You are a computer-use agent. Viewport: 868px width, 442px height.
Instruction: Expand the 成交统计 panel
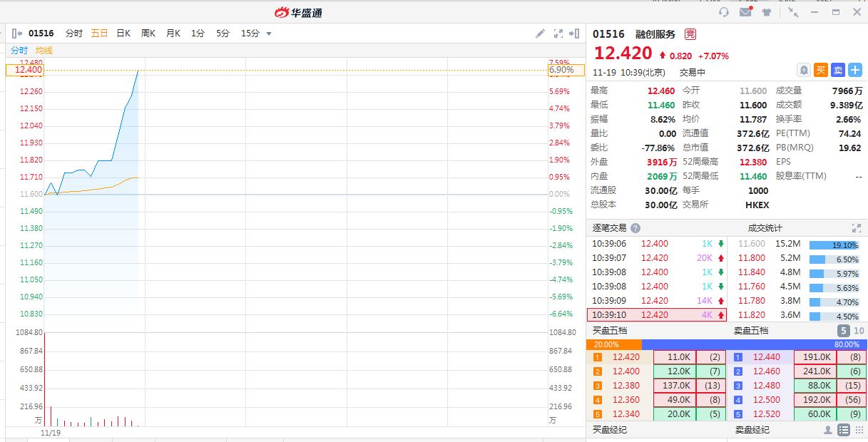click(857, 228)
